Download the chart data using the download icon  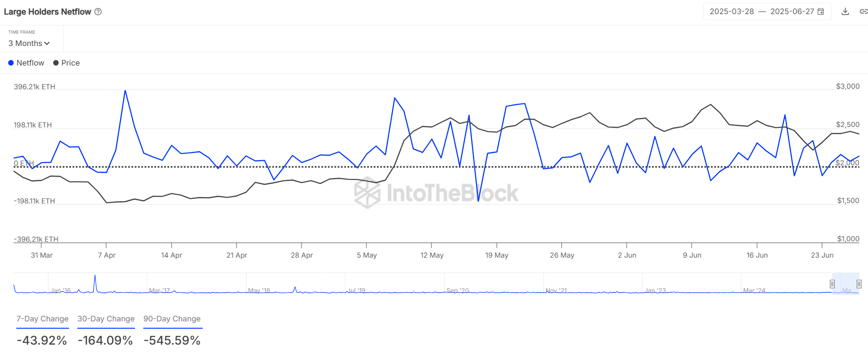845,12
